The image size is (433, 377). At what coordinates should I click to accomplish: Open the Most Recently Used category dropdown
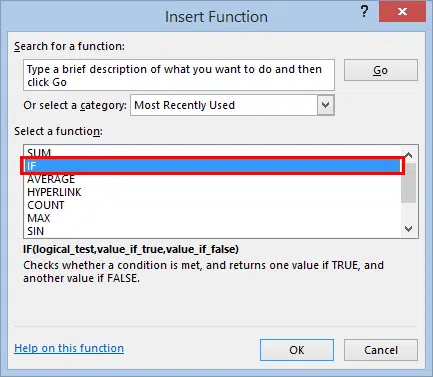[x=232, y=105]
